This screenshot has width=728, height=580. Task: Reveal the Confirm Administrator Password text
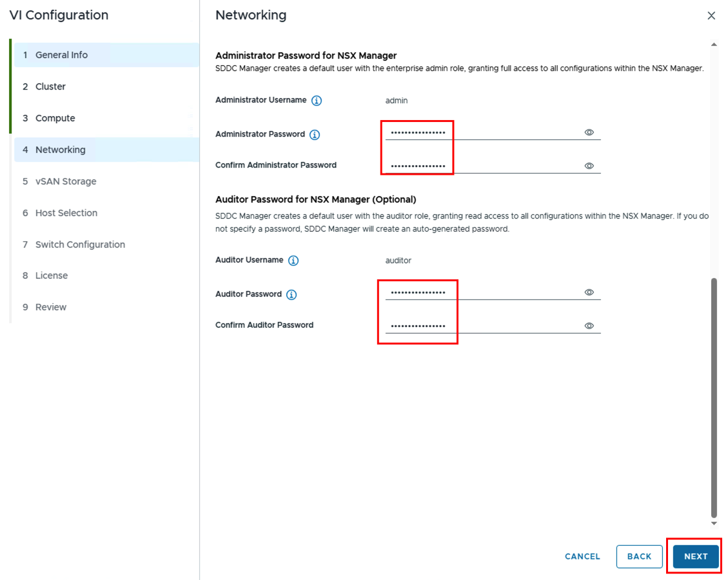(589, 166)
